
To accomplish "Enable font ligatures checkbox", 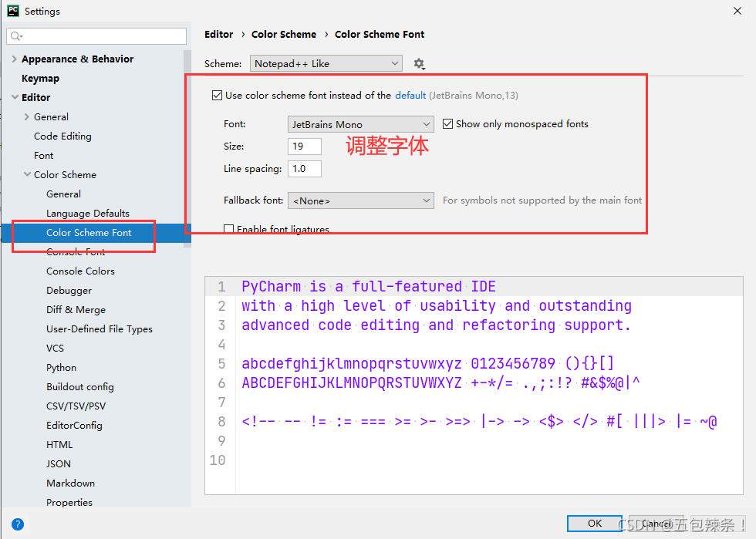I will (x=228, y=229).
